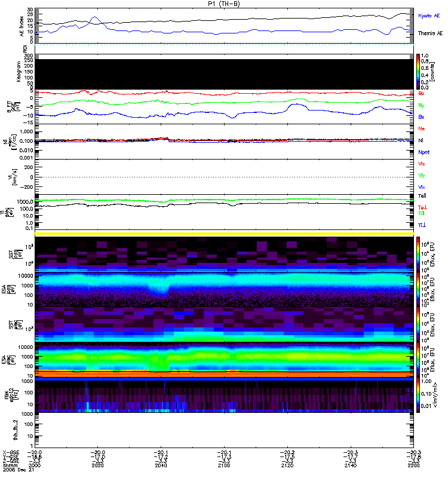Click the 2120 time tick label
Screen dimensions: 448x478
click(287, 465)
